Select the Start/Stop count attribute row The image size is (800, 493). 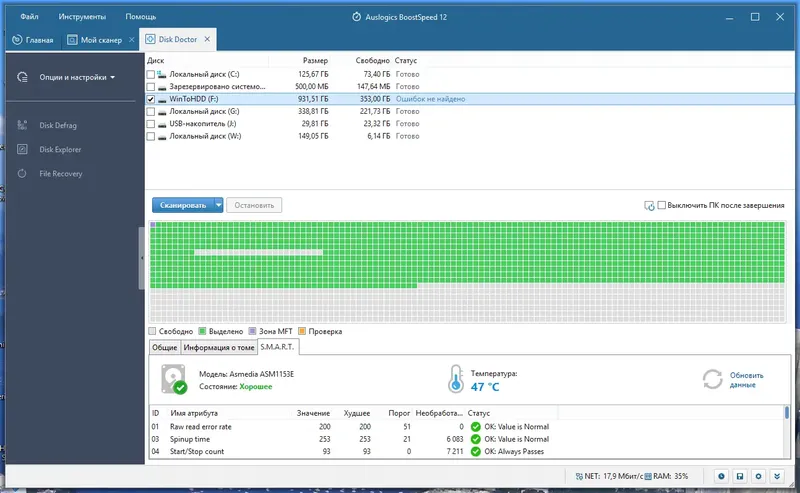point(466,452)
